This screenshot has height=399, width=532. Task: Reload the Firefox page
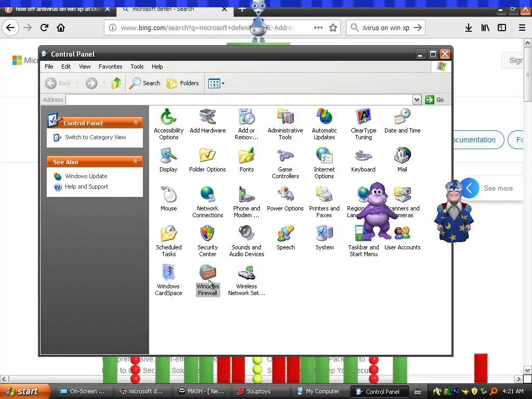(x=44, y=28)
